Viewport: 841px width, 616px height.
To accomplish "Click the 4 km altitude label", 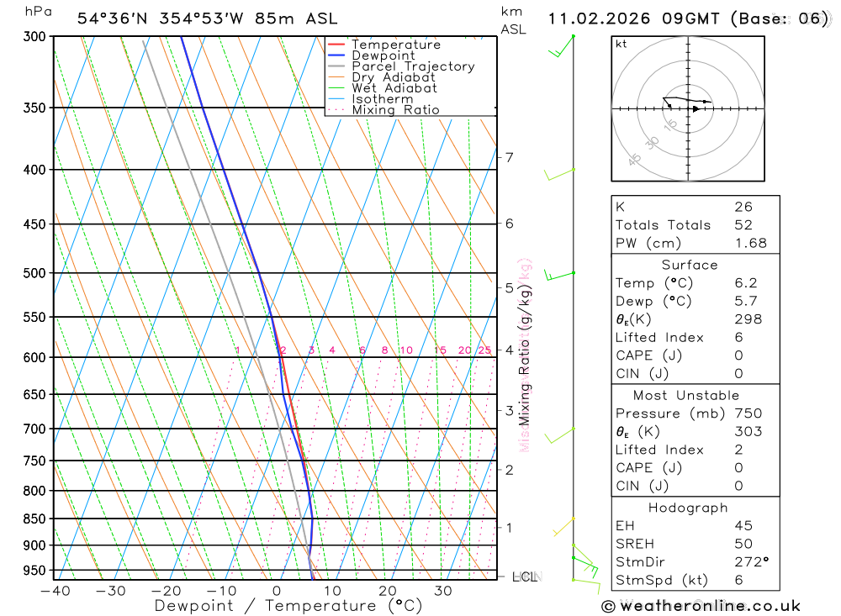I will pos(509,350).
